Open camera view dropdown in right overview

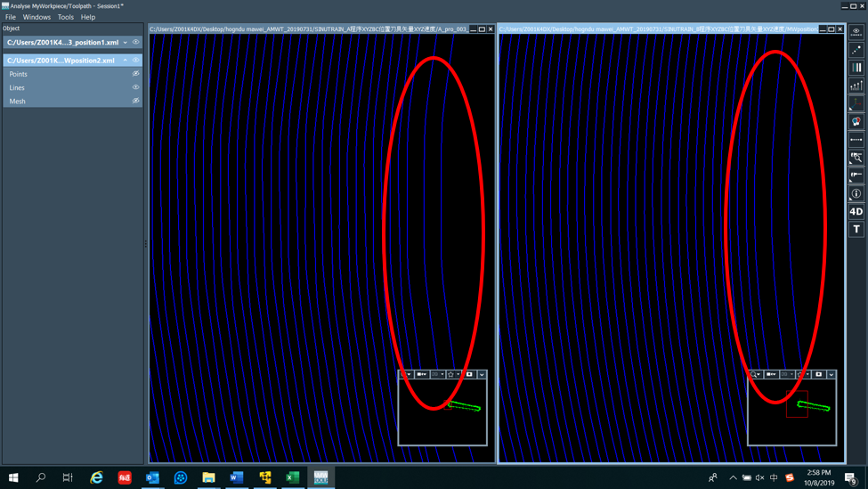click(x=771, y=374)
